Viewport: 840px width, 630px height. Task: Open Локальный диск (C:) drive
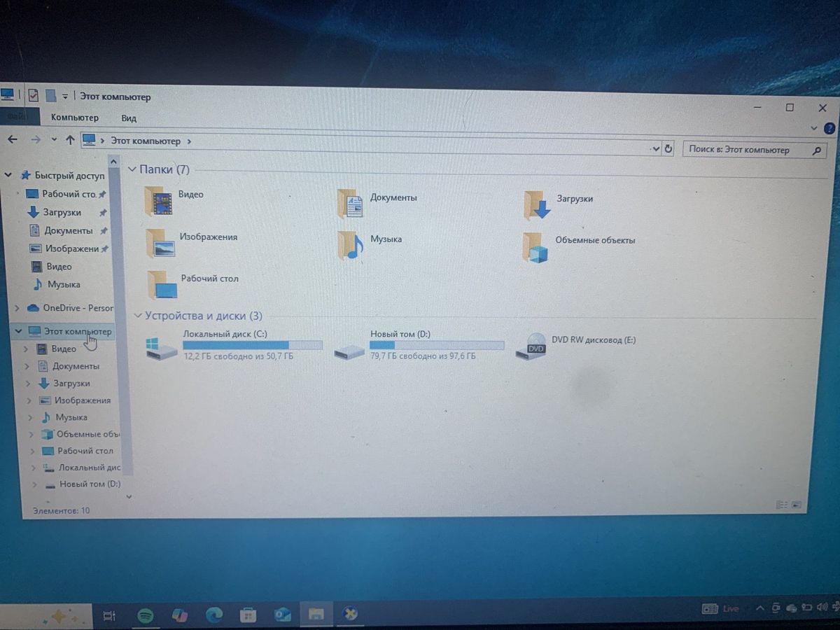162,347
